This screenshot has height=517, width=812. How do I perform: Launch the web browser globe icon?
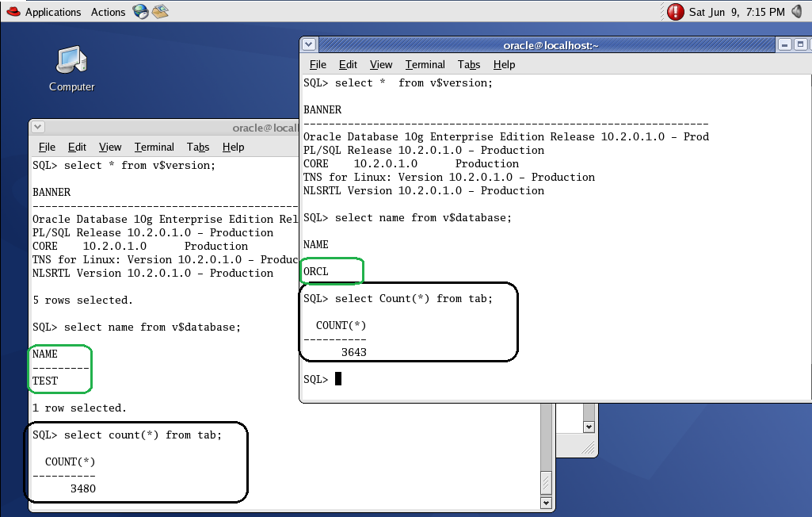click(141, 12)
